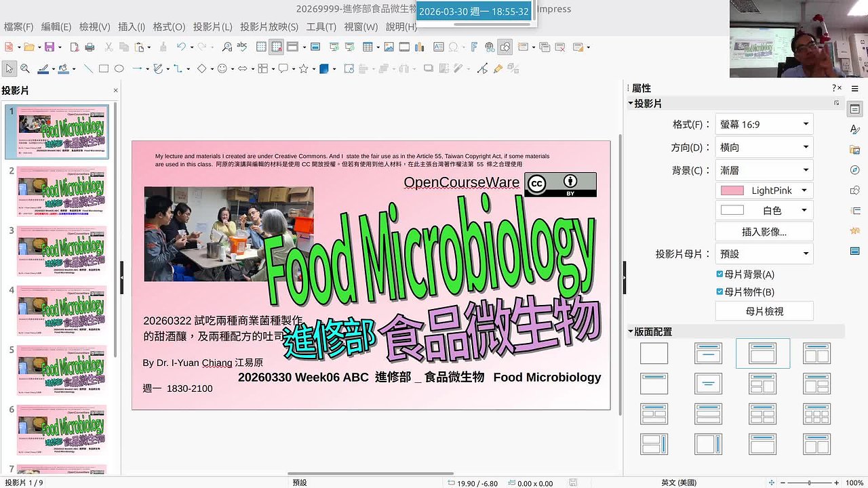The height and width of the screenshot is (488, 868).
Task: Click the 母片檢視 button
Action: 764,311
